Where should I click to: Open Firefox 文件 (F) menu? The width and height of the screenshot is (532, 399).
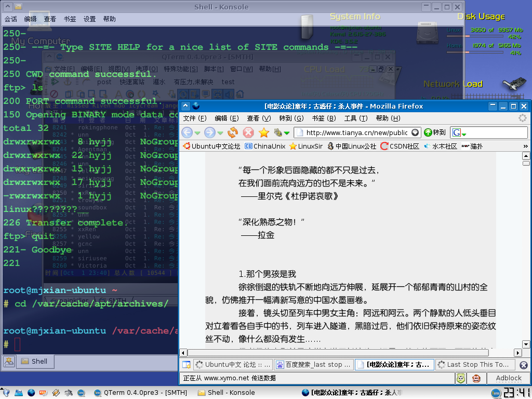[x=195, y=118]
